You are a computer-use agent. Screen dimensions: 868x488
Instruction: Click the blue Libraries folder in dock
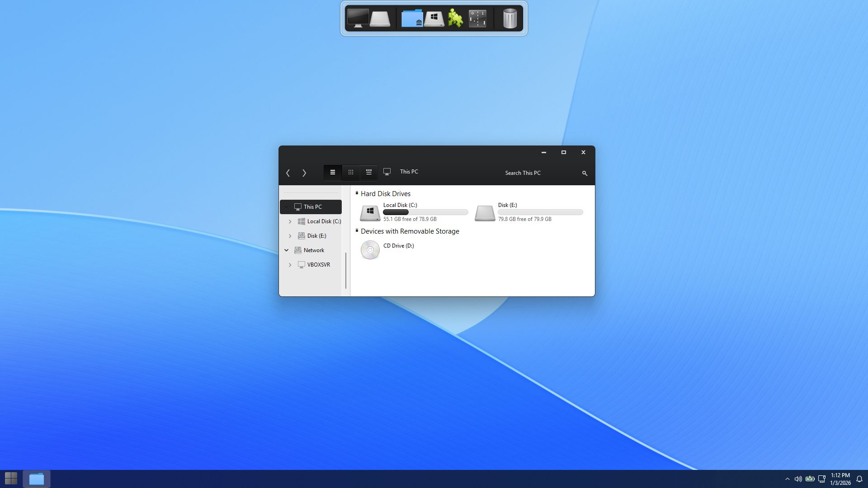pyautogui.click(x=411, y=19)
